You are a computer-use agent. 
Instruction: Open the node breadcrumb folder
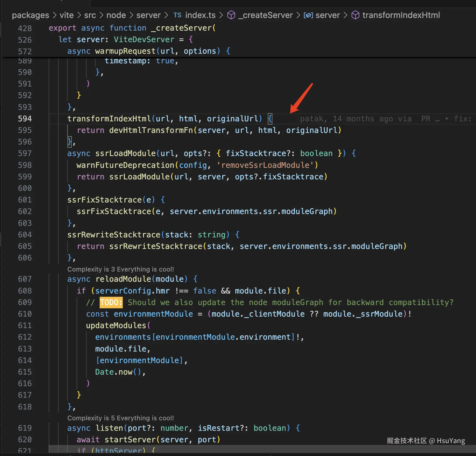(116, 15)
